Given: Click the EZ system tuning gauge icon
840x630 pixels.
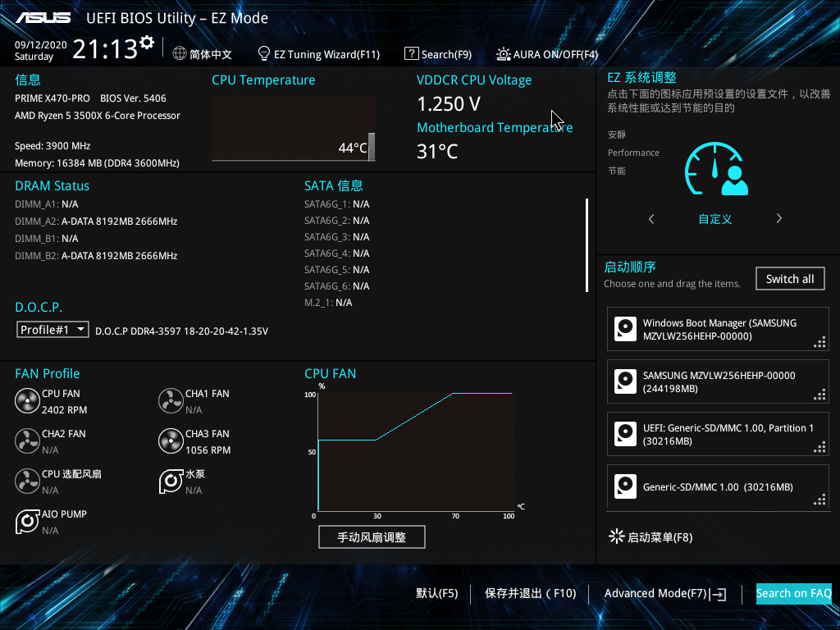Looking at the screenshot, I should (715, 169).
